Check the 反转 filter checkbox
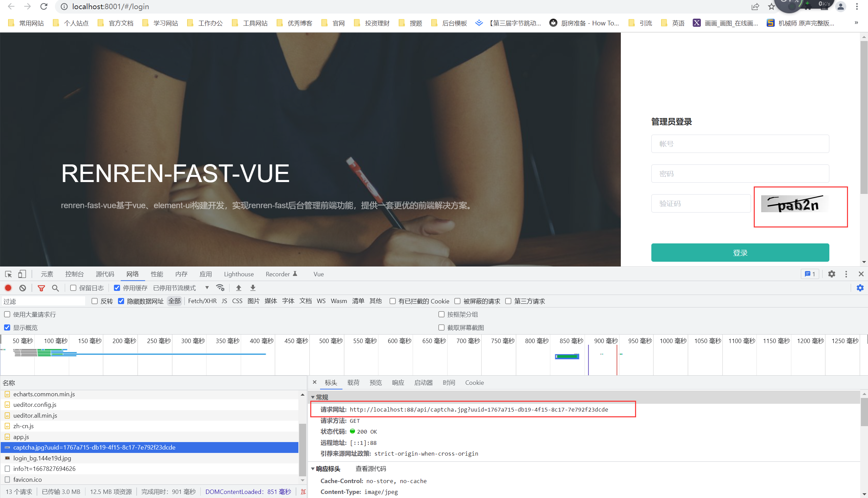Image resolution: width=868 pixels, height=498 pixels. [95, 301]
